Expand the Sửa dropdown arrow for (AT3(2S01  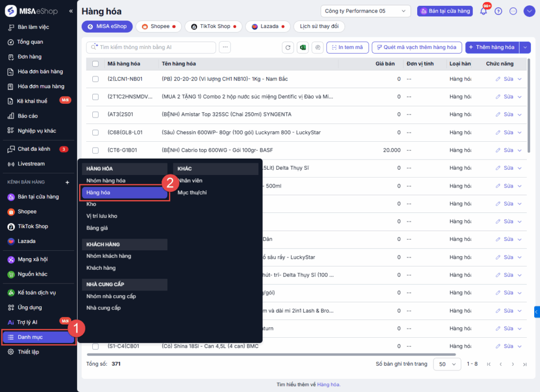519,115
